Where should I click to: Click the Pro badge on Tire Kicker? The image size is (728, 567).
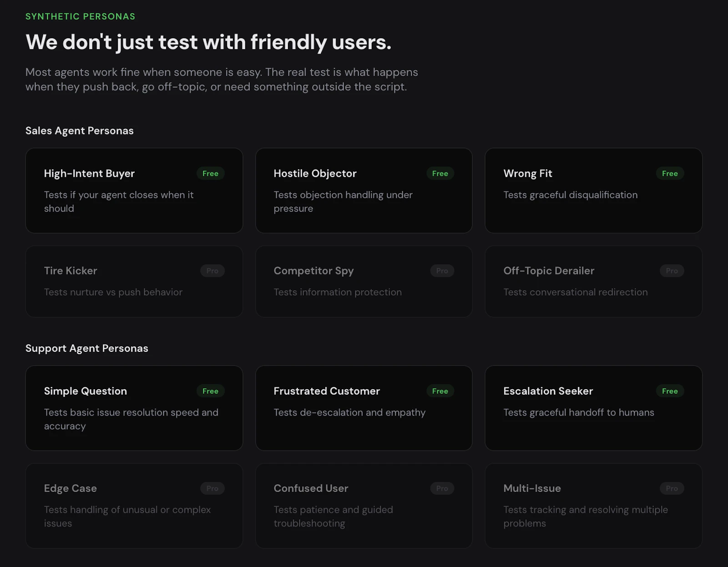point(212,271)
